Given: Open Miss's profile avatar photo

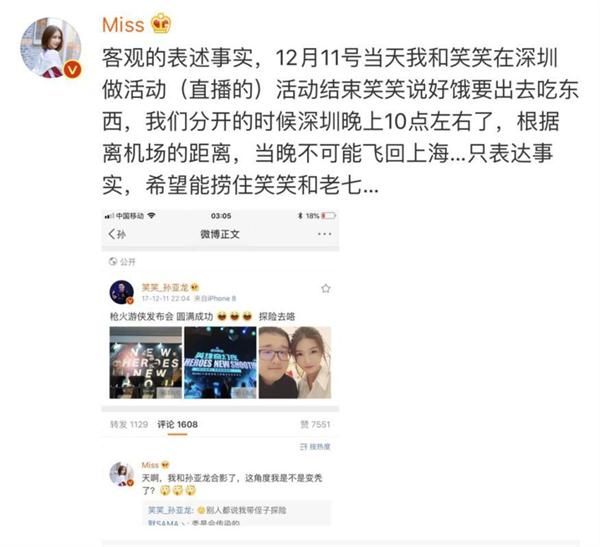Looking at the screenshot, I should 51,47.
